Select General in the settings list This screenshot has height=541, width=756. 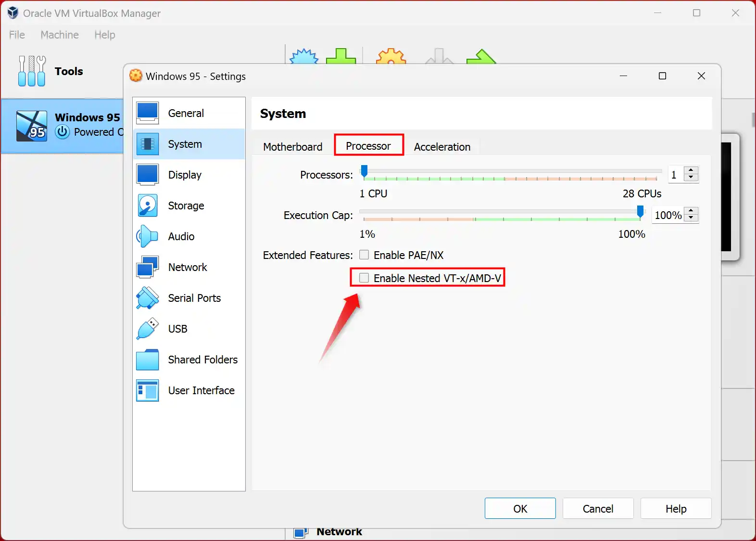pos(189,113)
